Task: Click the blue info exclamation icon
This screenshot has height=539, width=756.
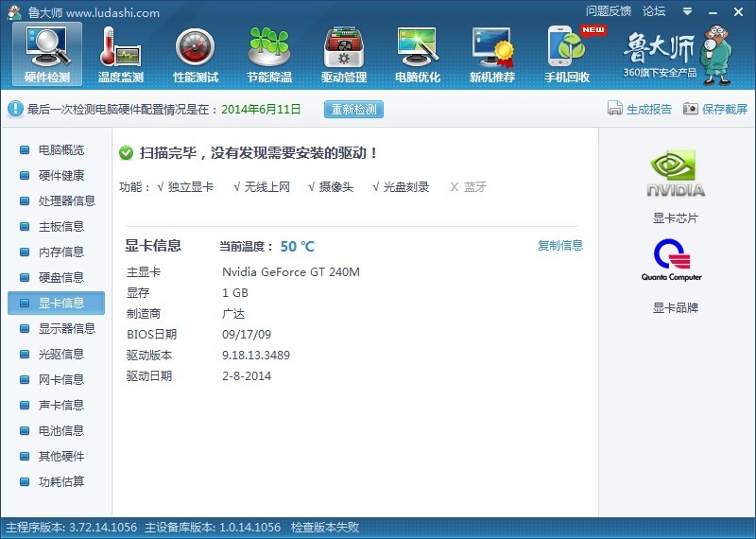Action: tap(15, 109)
